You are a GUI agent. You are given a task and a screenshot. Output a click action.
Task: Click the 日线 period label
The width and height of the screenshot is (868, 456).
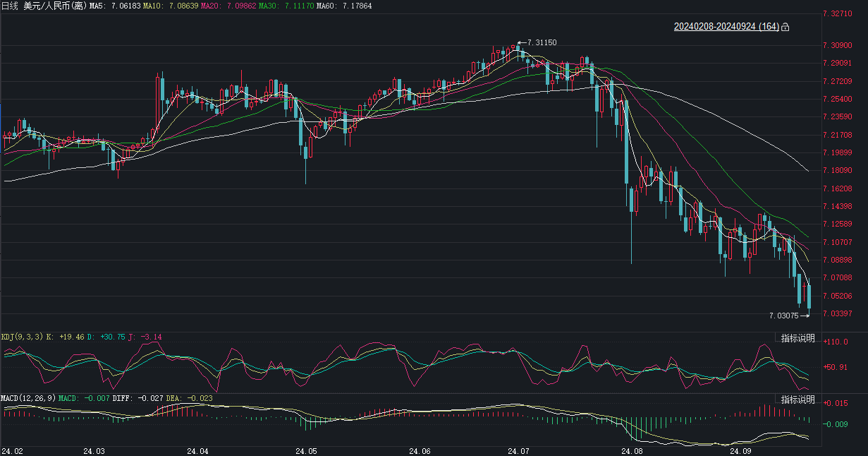(x=10, y=6)
